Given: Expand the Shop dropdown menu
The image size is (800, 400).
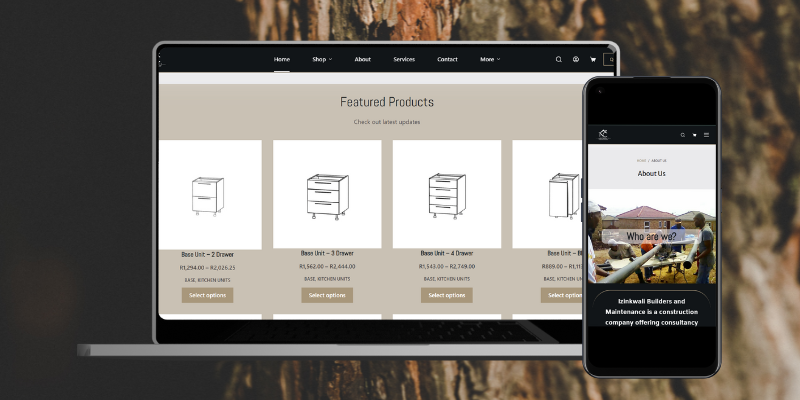Looking at the screenshot, I should [321, 60].
